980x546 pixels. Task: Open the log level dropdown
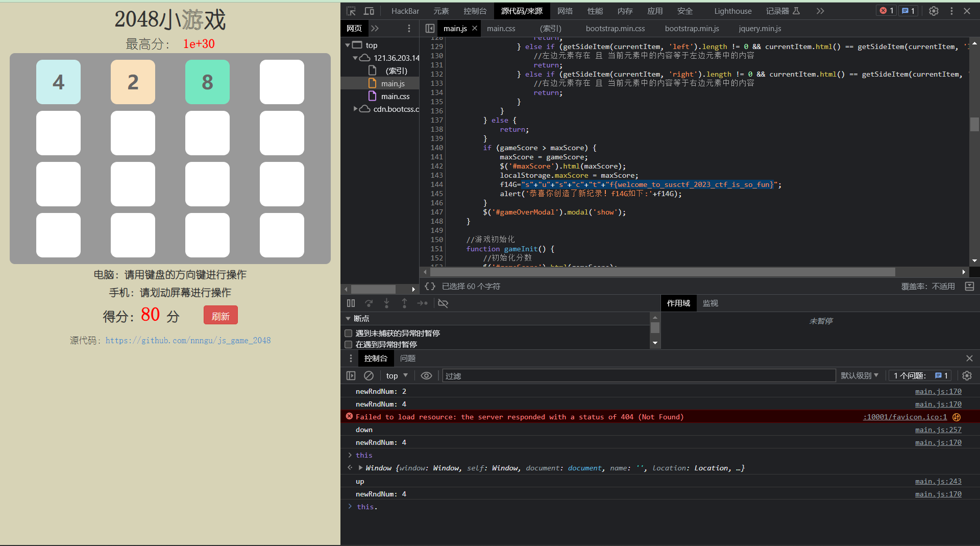point(860,376)
